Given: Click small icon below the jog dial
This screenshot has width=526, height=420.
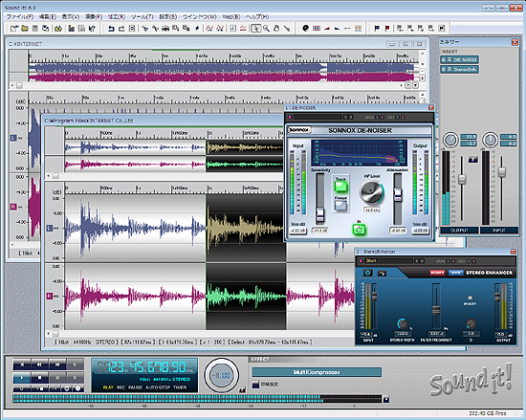Looking at the screenshot, I should (x=242, y=389).
